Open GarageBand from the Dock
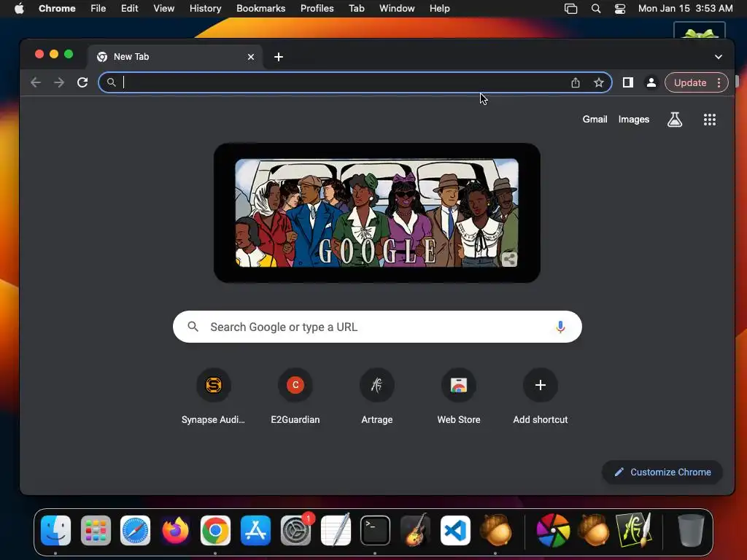Screen dimensions: 747x560 pyautogui.click(x=415, y=530)
